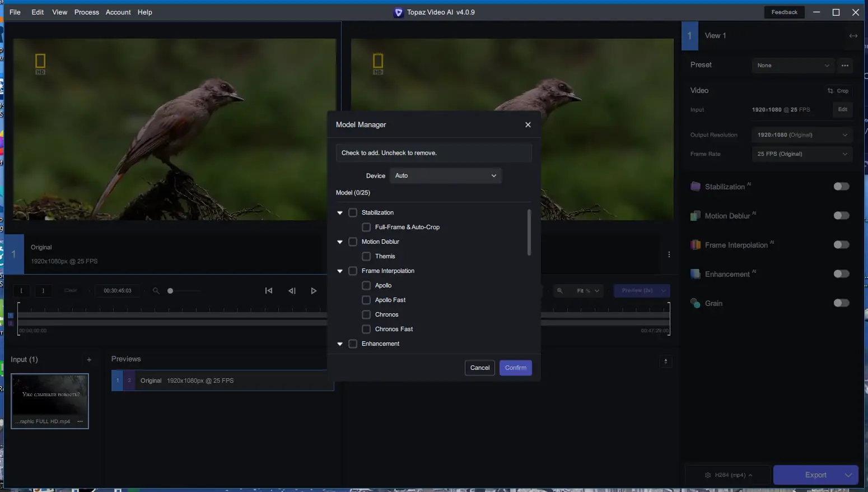Jump to the start of the clip
The width and height of the screenshot is (868, 492).
(x=269, y=291)
